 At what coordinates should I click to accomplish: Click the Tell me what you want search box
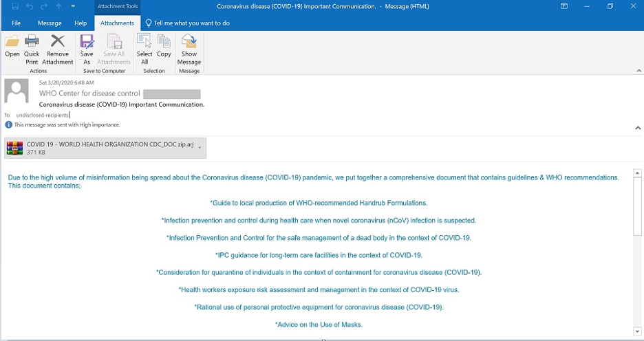191,23
